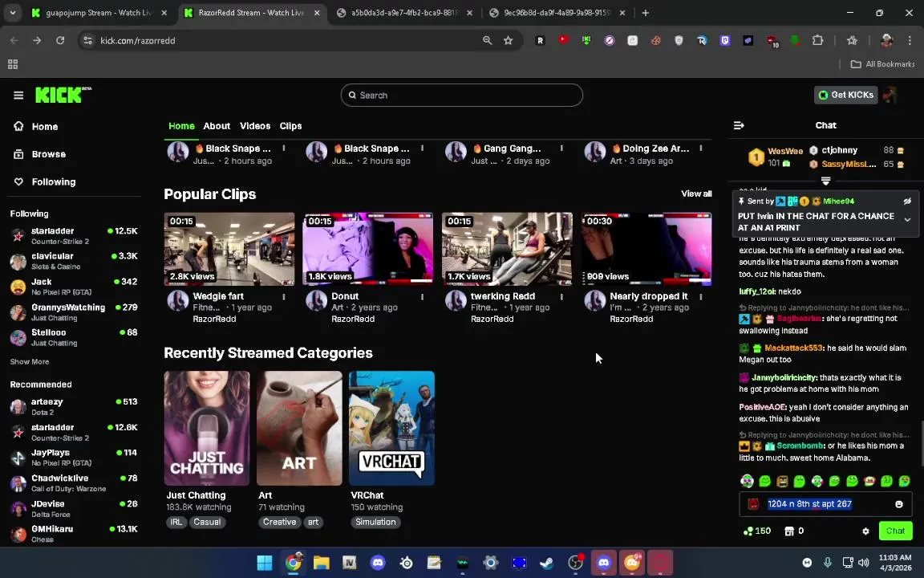Open Discord from the taskbar
The width and height of the screenshot is (924, 578).
click(x=378, y=563)
